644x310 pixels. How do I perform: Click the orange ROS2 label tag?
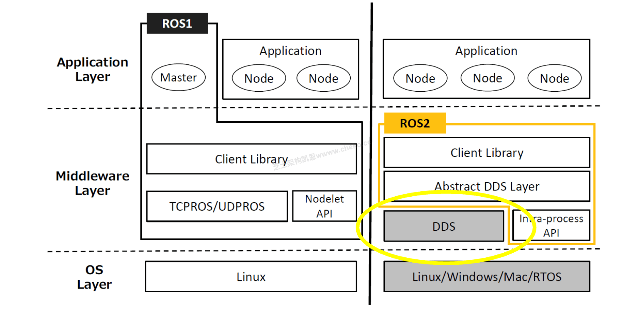414,123
